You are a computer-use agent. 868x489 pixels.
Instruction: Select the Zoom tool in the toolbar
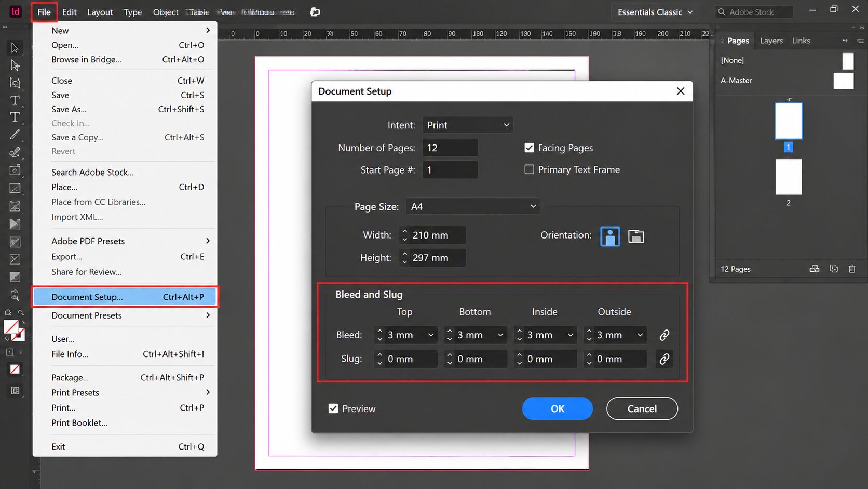coord(15,295)
